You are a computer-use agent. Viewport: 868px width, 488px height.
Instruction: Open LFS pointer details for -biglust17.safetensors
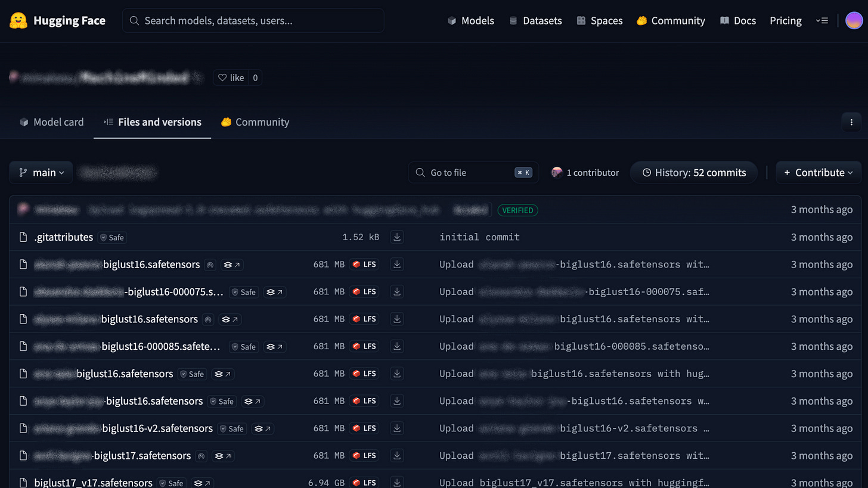coord(222,456)
